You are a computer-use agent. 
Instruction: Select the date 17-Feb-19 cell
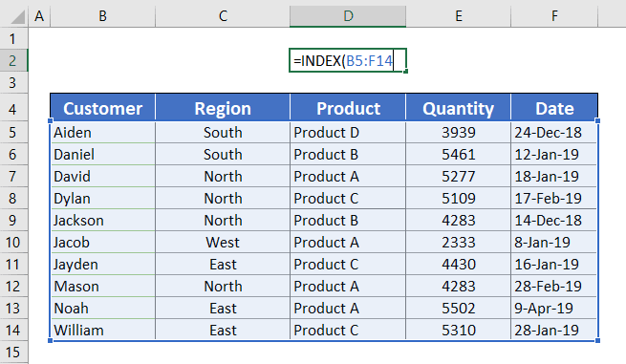pos(554,199)
